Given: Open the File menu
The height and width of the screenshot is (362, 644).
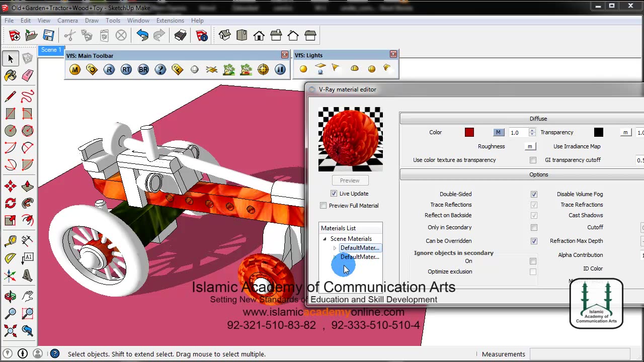Looking at the screenshot, I should (x=9, y=21).
